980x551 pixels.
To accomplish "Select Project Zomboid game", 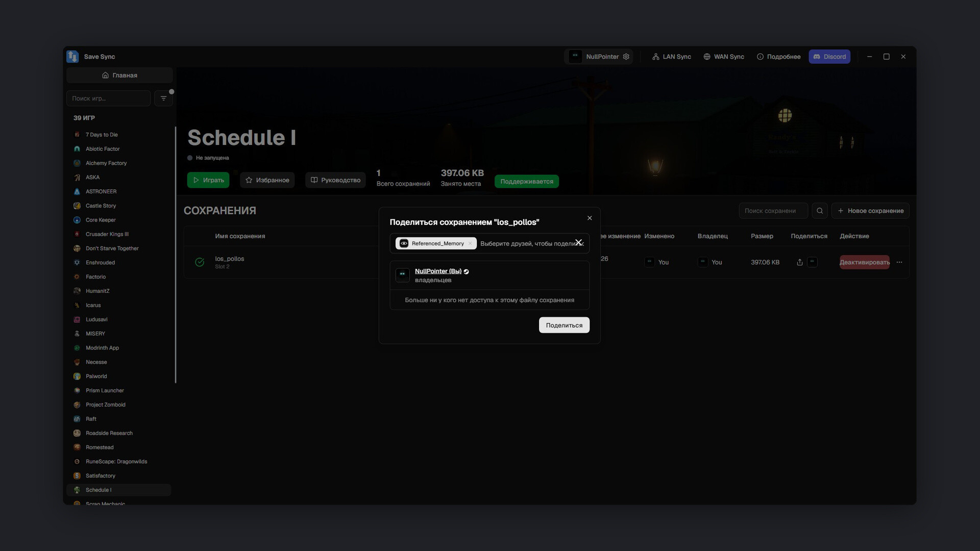I will (118, 405).
